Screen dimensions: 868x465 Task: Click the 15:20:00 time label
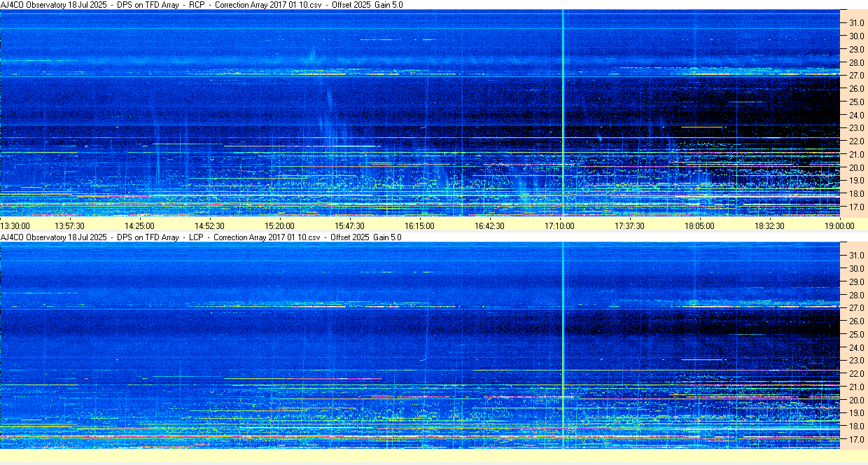coord(279,225)
